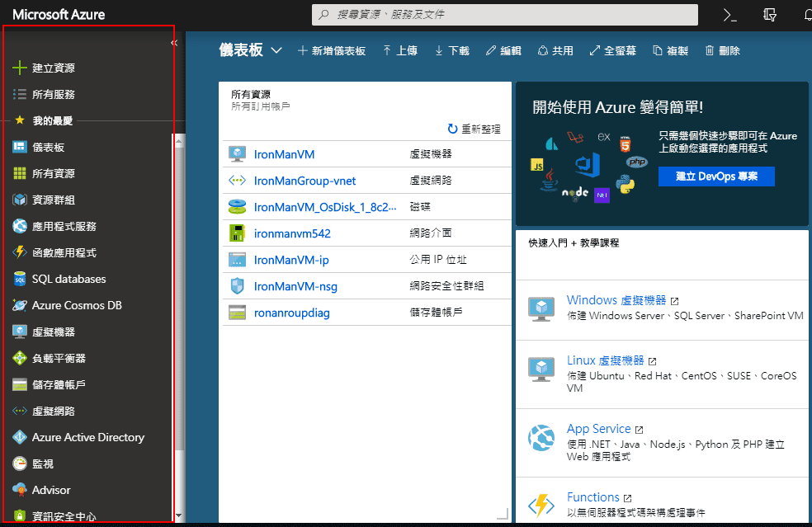Collapse the left sidebar with the chevron
Screen dimensions: 812x527
coord(174,43)
